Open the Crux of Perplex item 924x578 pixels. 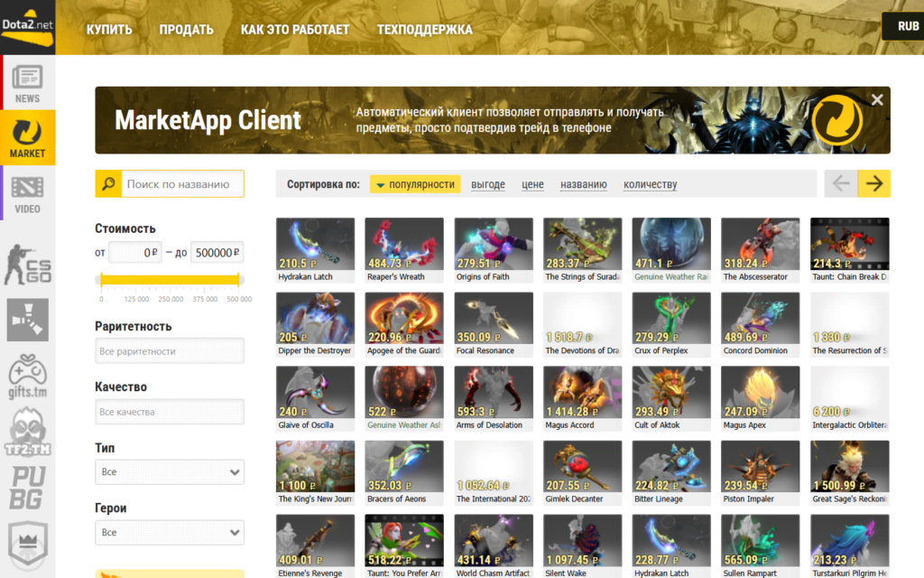[x=671, y=324]
